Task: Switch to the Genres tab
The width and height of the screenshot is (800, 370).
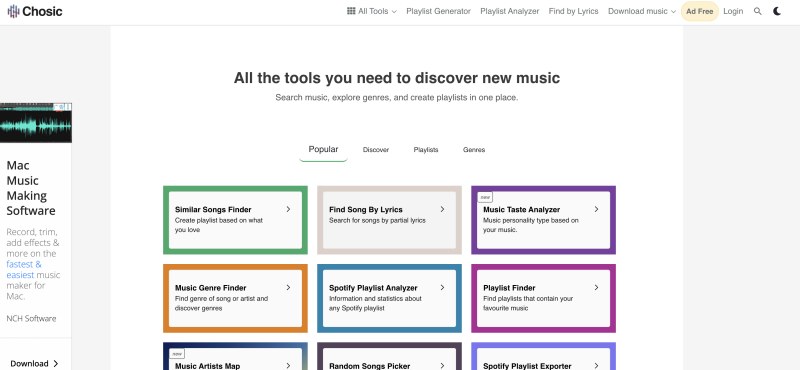Action: pos(474,150)
